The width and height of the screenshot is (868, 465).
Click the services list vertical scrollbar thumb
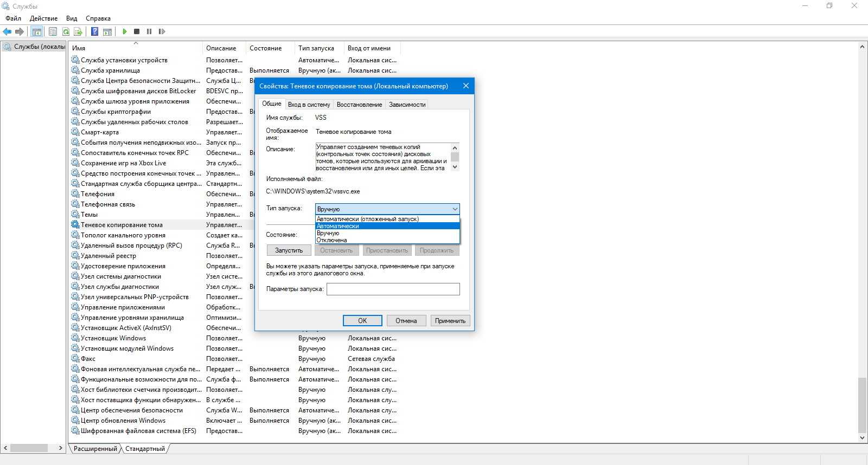pyautogui.click(x=862, y=404)
